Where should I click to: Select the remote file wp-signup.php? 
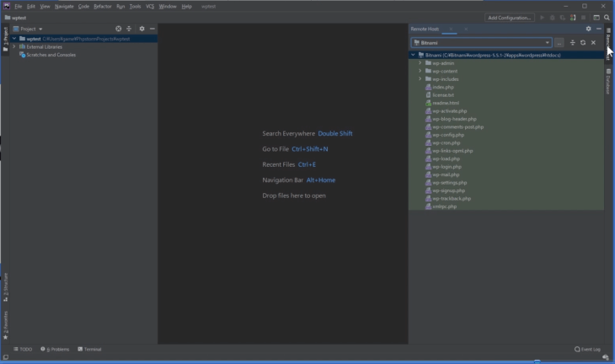448,190
